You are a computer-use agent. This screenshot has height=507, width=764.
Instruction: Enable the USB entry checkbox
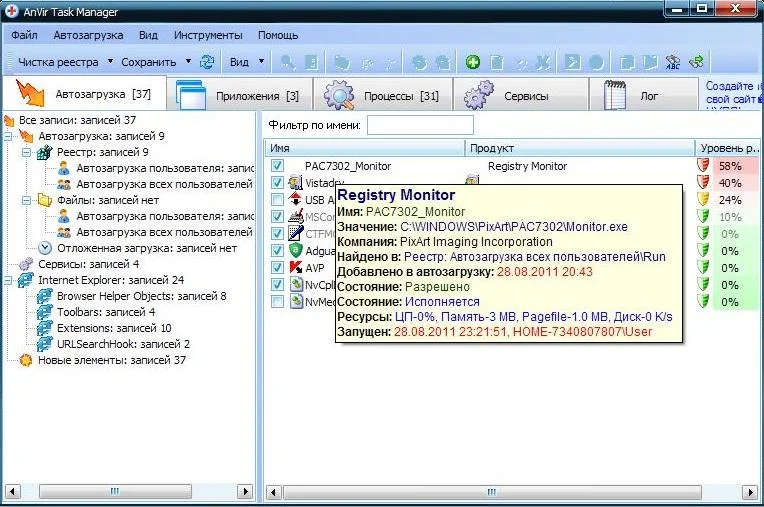[277, 200]
